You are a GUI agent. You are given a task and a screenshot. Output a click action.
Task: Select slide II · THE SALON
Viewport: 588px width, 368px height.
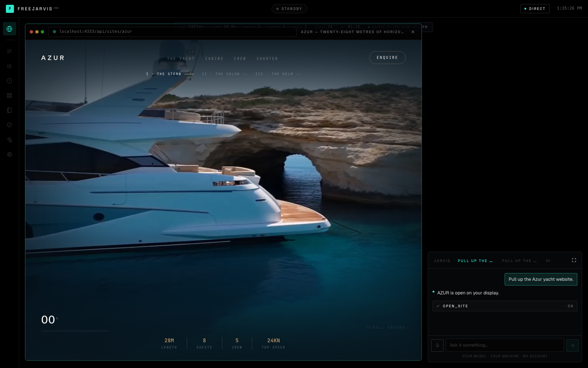click(225, 74)
